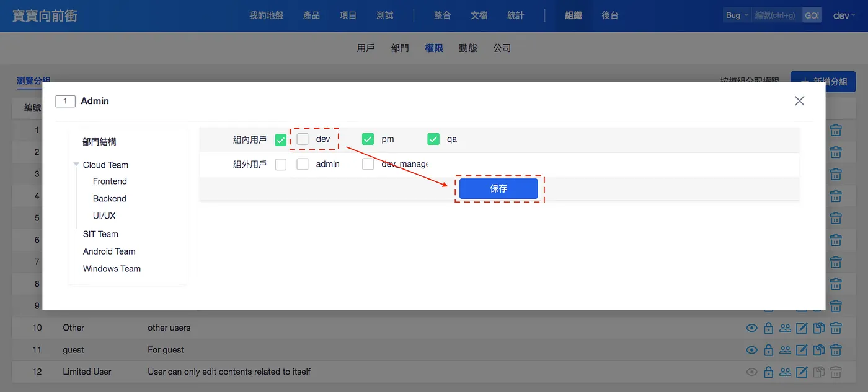Click the GO! button
868x392 pixels.
(812, 15)
